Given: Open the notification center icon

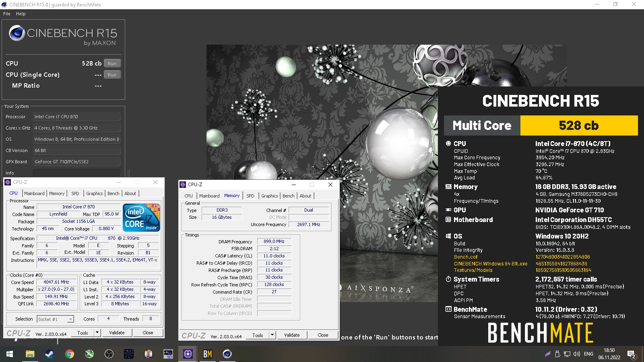Looking at the screenshot, I should [631, 354].
